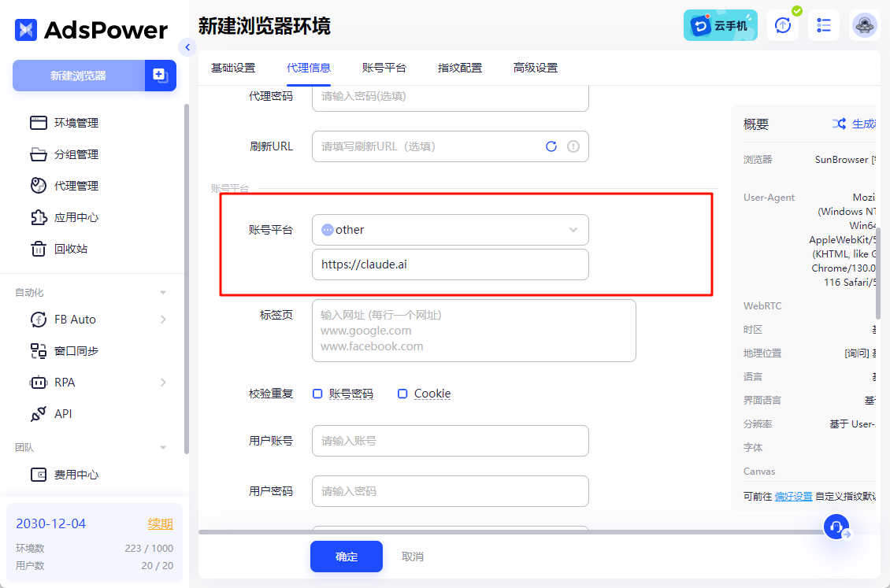Enable the Cookie duplicate check
This screenshot has width=890, height=588.
pyautogui.click(x=402, y=393)
